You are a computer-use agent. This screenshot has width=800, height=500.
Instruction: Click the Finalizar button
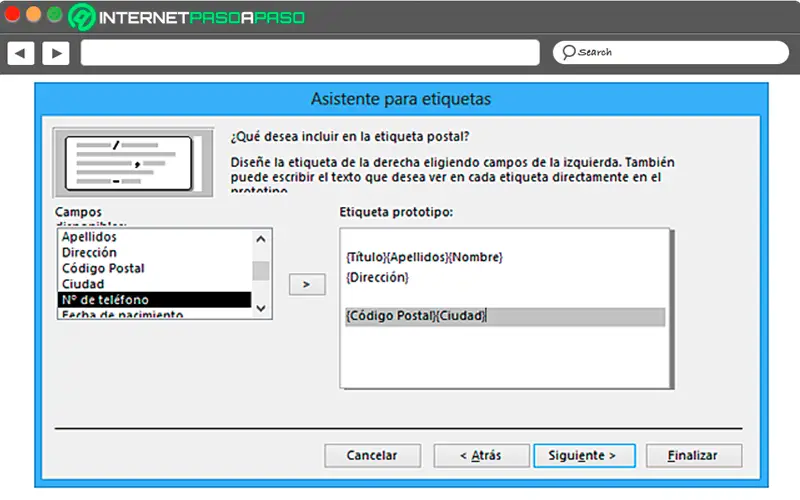point(694,456)
